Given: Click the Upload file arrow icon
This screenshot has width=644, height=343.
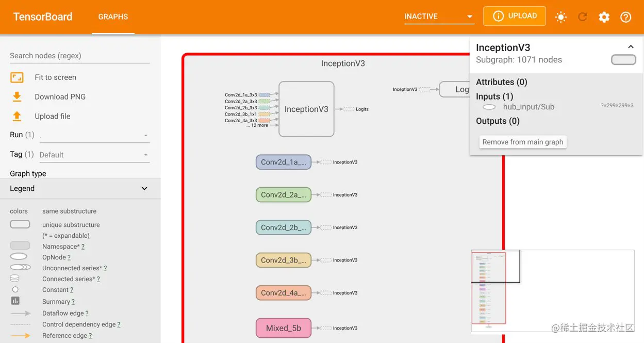Looking at the screenshot, I should pyautogui.click(x=17, y=116).
